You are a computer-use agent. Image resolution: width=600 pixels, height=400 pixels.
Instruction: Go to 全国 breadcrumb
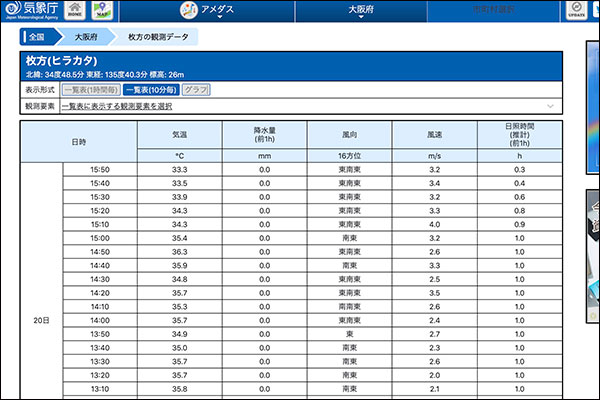click(x=37, y=36)
